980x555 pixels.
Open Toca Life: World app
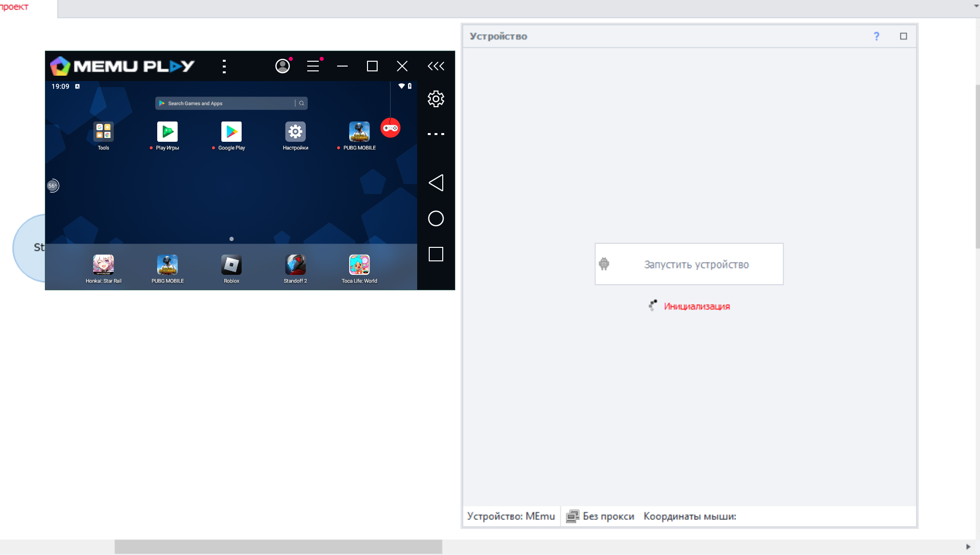pos(359,265)
